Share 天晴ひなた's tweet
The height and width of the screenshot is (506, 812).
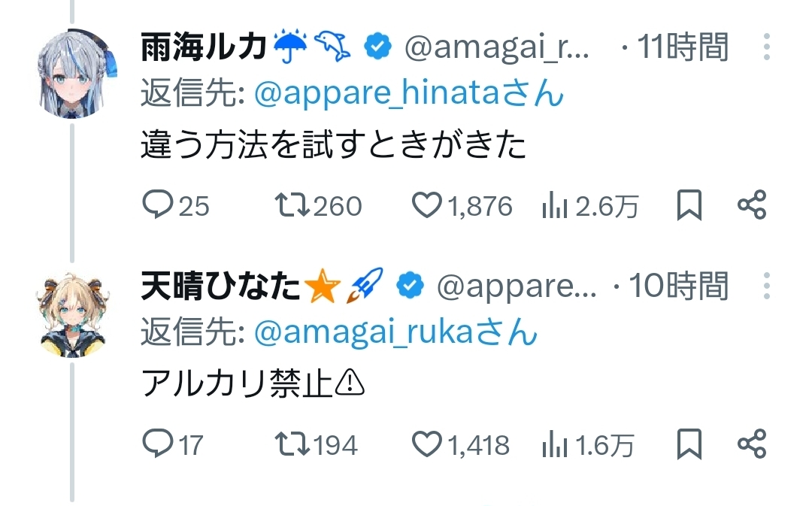[x=751, y=444]
